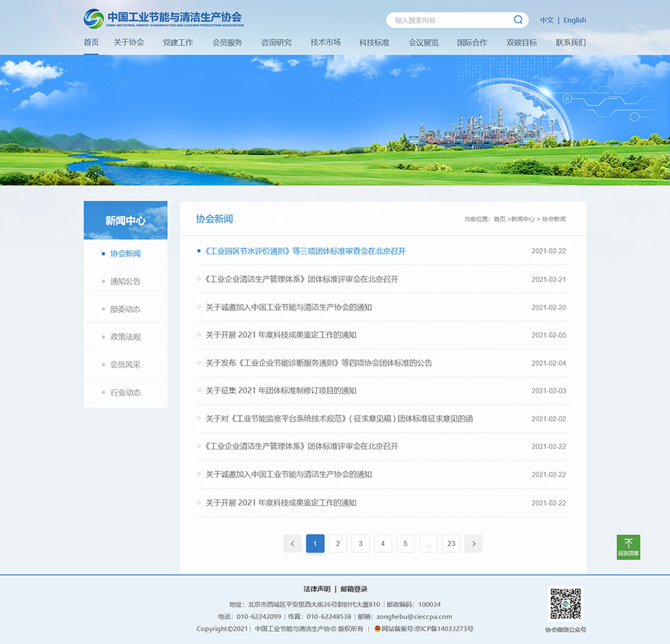Select 中文 language option
The width and height of the screenshot is (670, 644).
coord(548,19)
